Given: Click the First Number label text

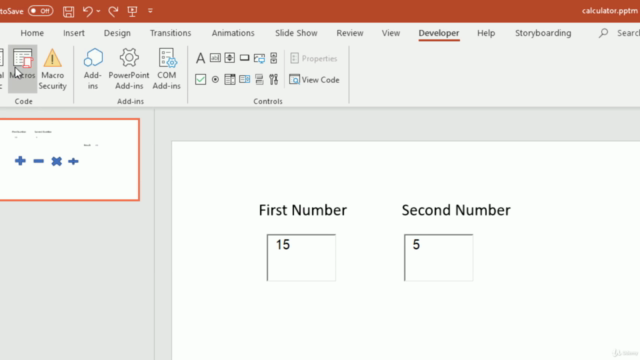Looking at the screenshot, I should coord(303,210).
